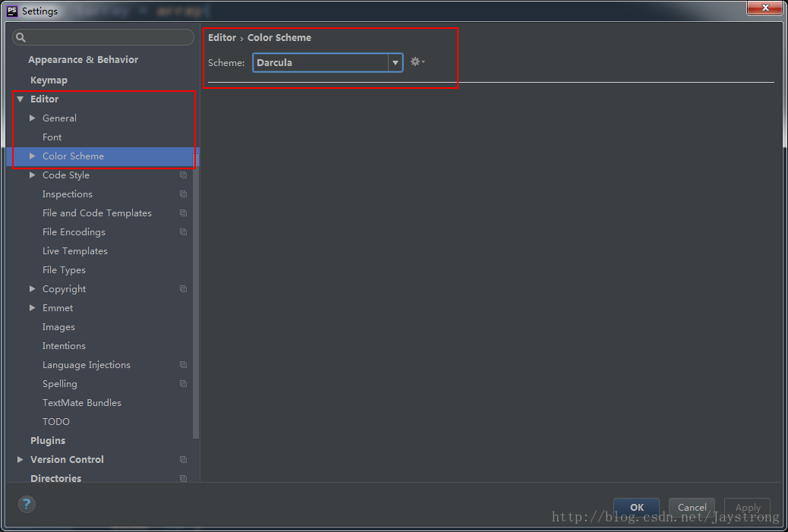The height and width of the screenshot is (532, 788).
Task: Expand the Copyright node arrow
Action: coord(32,289)
